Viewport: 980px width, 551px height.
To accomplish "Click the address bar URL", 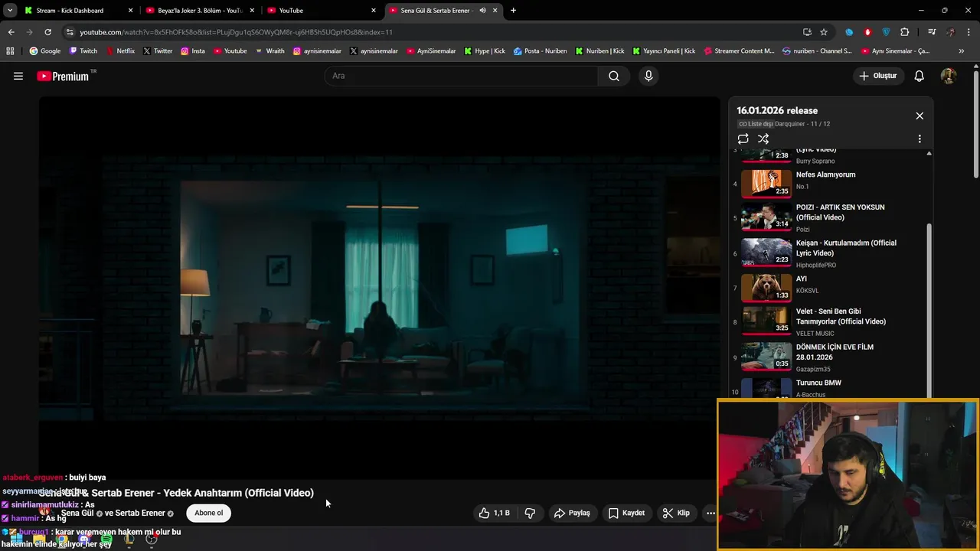I will click(x=236, y=32).
